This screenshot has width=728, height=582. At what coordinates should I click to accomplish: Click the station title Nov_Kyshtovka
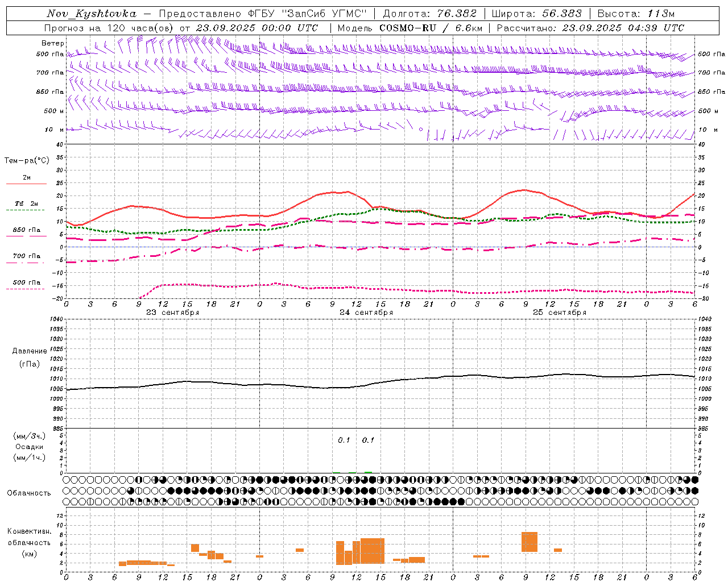[92, 14]
